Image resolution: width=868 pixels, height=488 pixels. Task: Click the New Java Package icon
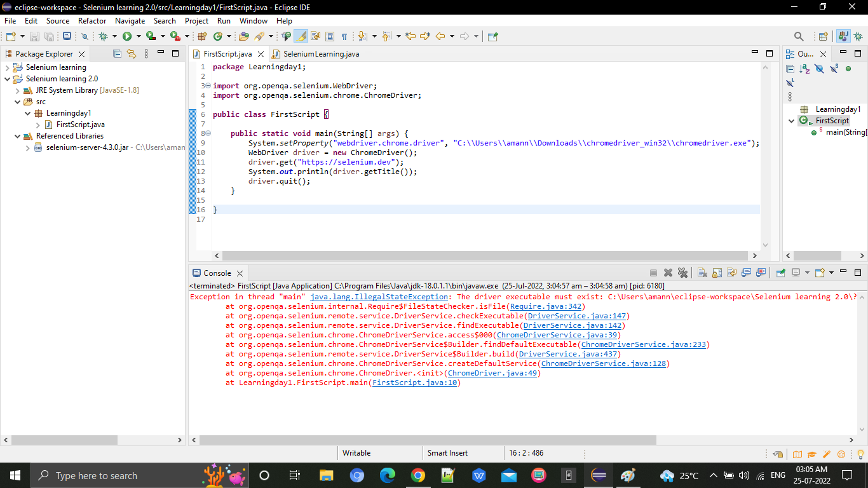tap(202, 36)
